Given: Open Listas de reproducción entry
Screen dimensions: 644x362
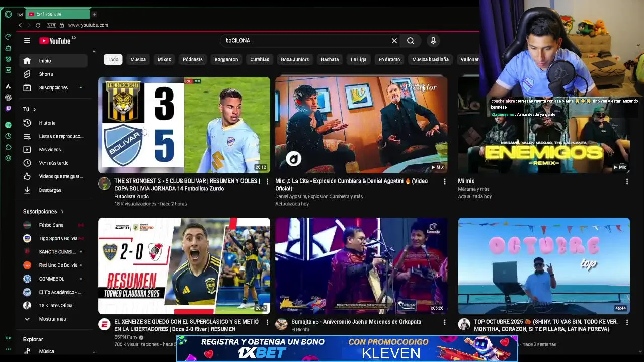Looking at the screenshot, I should pos(53,136).
